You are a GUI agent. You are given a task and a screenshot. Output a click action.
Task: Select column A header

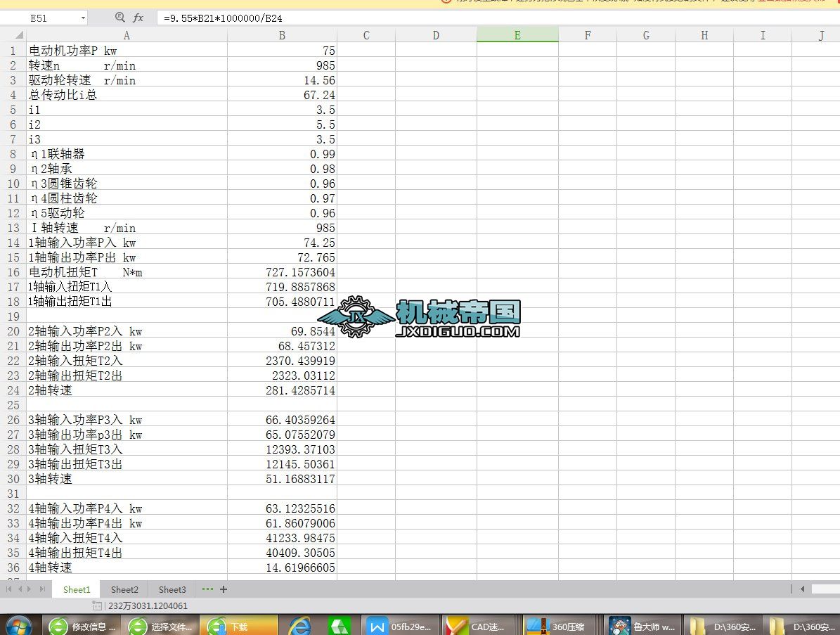(x=127, y=35)
